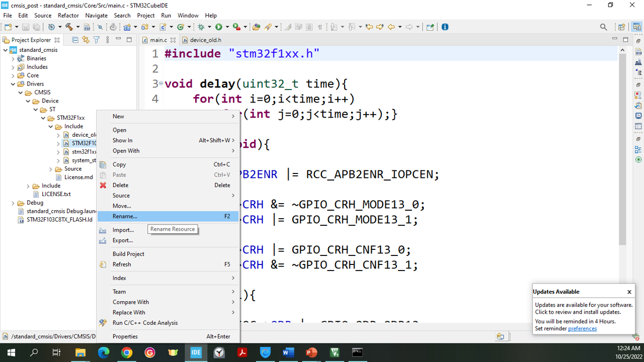Expand the Debug folder node
The height and width of the screenshot is (362, 644).
pos(13,203)
